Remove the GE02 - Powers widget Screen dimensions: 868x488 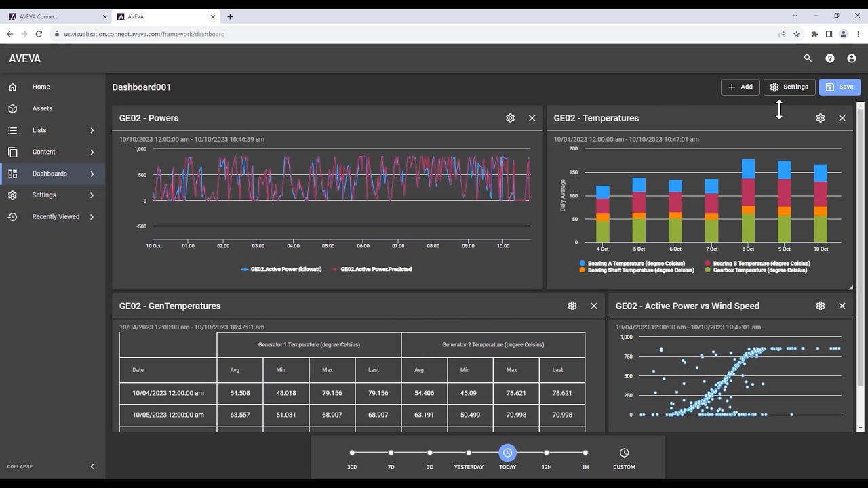coord(532,118)
